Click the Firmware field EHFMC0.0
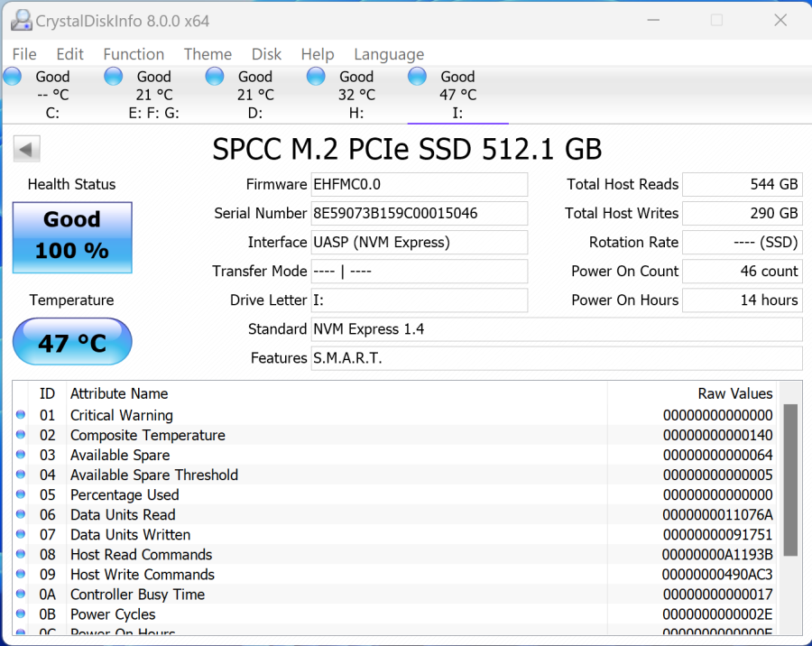 point(420,184)
